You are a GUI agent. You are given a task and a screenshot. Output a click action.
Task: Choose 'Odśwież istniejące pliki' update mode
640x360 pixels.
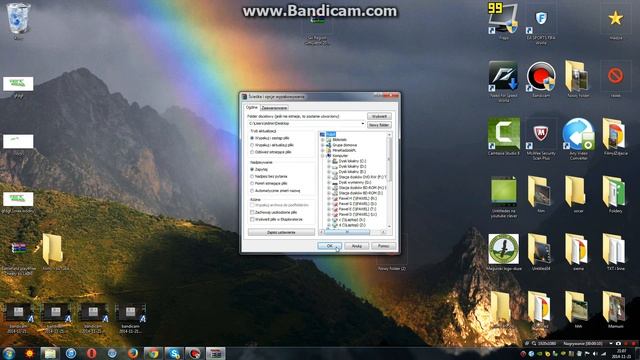(252, 152)
